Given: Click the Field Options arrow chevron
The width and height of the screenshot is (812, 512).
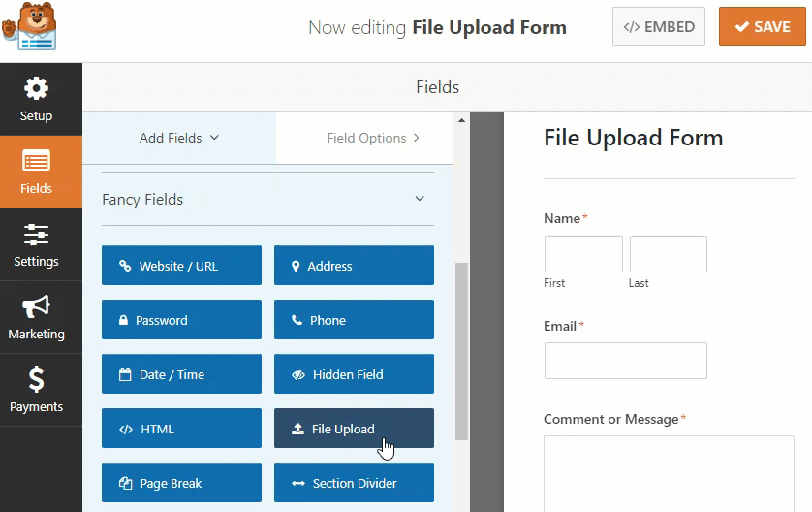Looking at the screenshot, I should click(x=417, y=138).
